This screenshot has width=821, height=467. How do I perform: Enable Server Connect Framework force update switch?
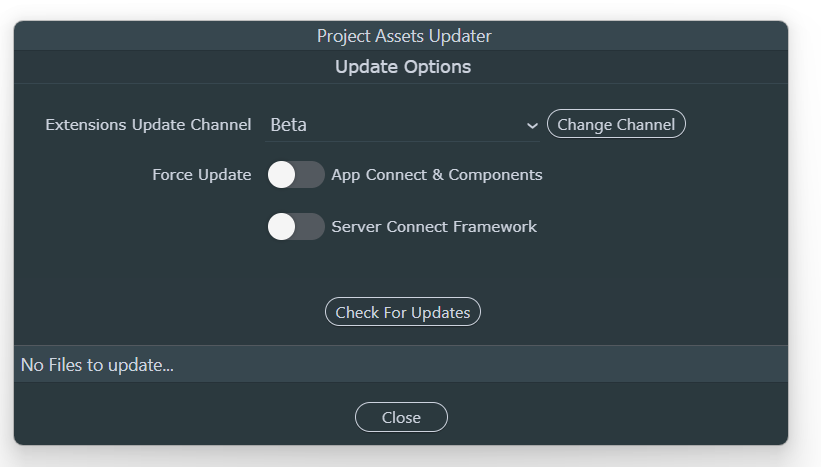(296, 227)
